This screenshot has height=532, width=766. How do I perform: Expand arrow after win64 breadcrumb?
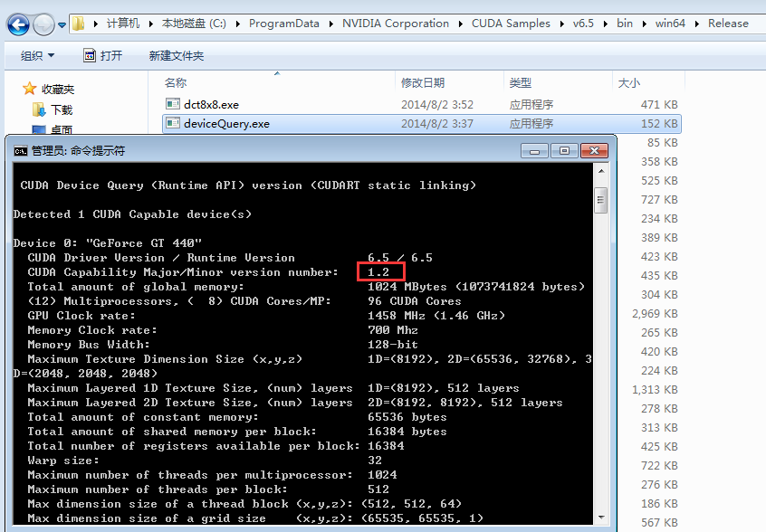pyautogui.click(x=696, y=24)
